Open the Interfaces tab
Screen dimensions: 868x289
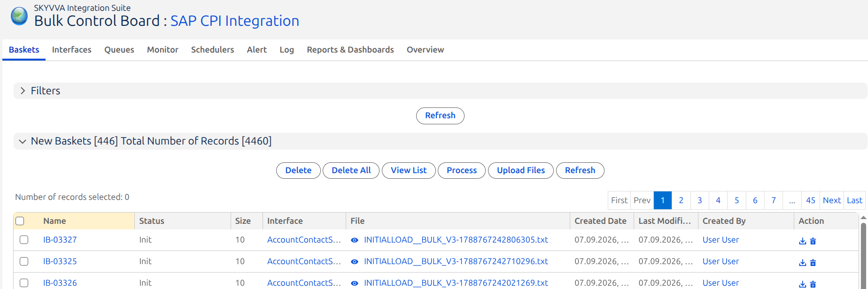pyautogui.click(x=72, y=50)
